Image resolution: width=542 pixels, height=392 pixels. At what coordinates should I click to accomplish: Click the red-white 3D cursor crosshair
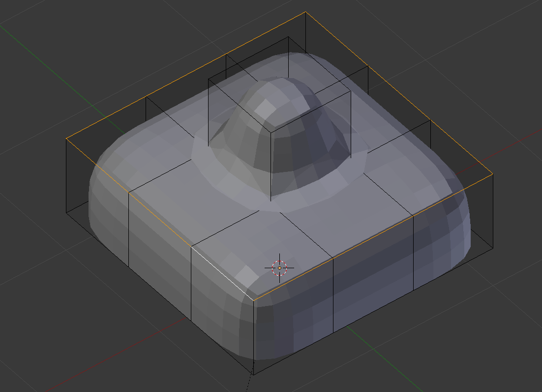[279, 268]
